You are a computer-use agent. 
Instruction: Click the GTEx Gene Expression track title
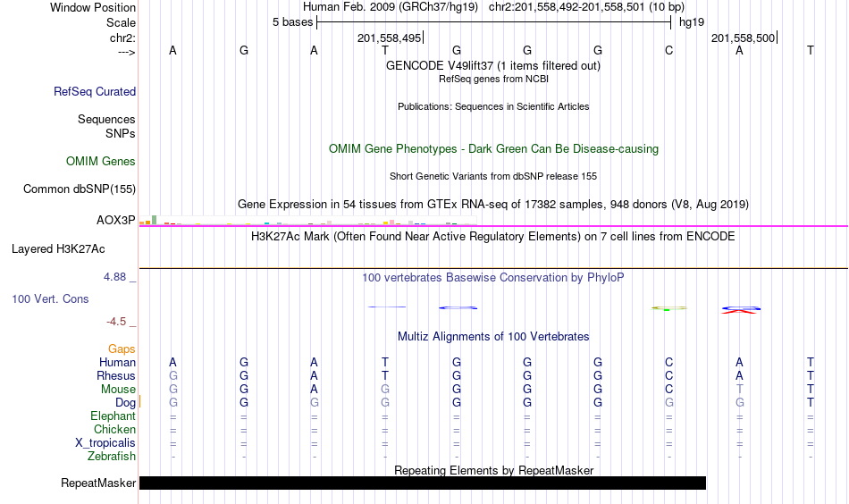coord(493,204)
